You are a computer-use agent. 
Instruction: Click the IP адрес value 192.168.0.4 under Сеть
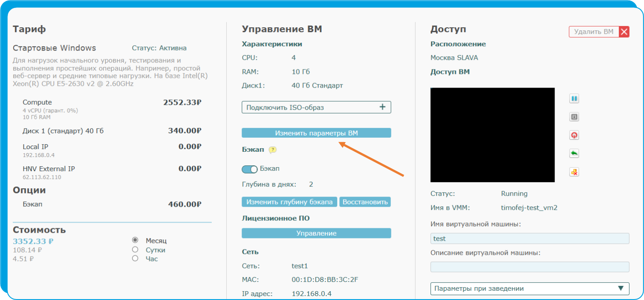click(313, 294)
